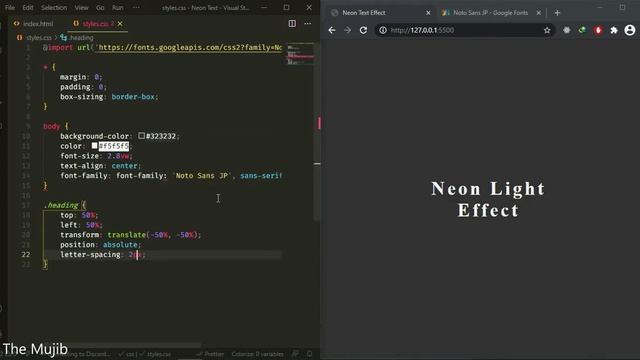
Task: Click the translate(-50%, -50%) value
Action: [153, 235]
